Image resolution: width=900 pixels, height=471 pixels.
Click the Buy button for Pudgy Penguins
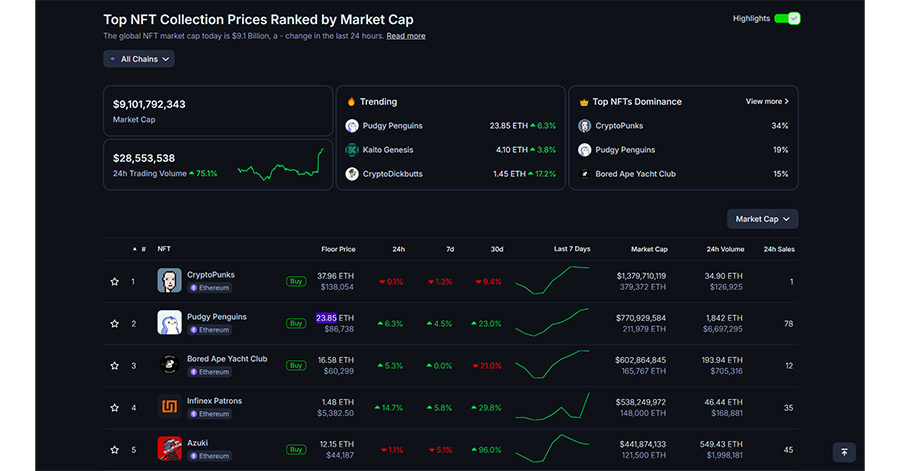pos(296,323)
